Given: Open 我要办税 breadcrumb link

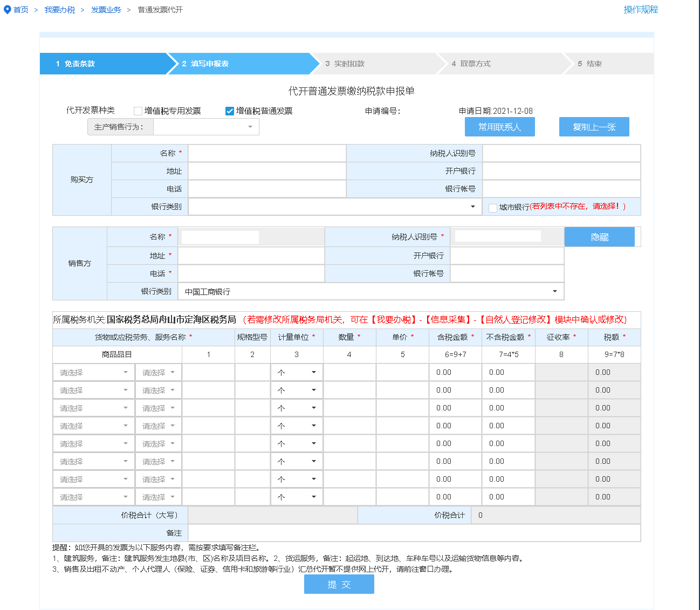Looking at the screenshot, I should tap(60, 10).
